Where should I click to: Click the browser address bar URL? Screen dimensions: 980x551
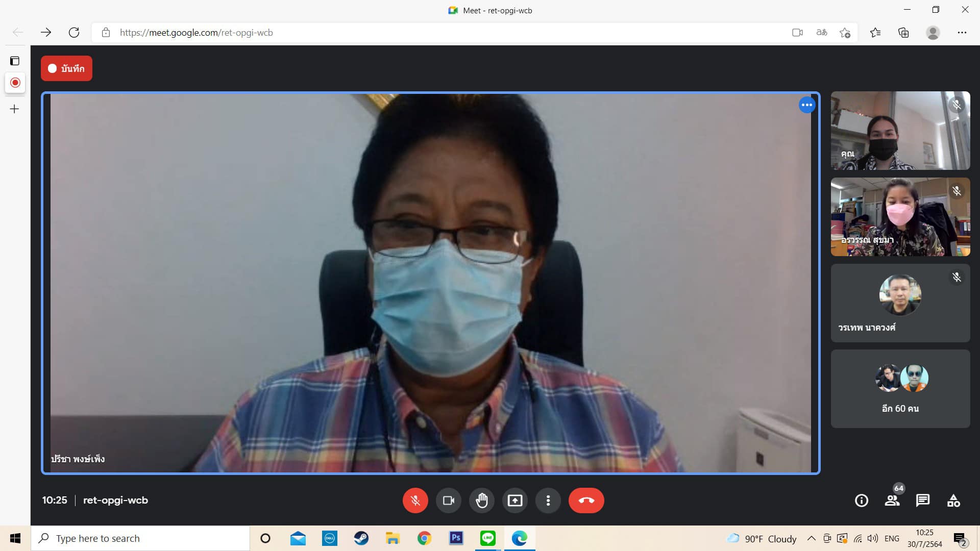click(197, 33)
